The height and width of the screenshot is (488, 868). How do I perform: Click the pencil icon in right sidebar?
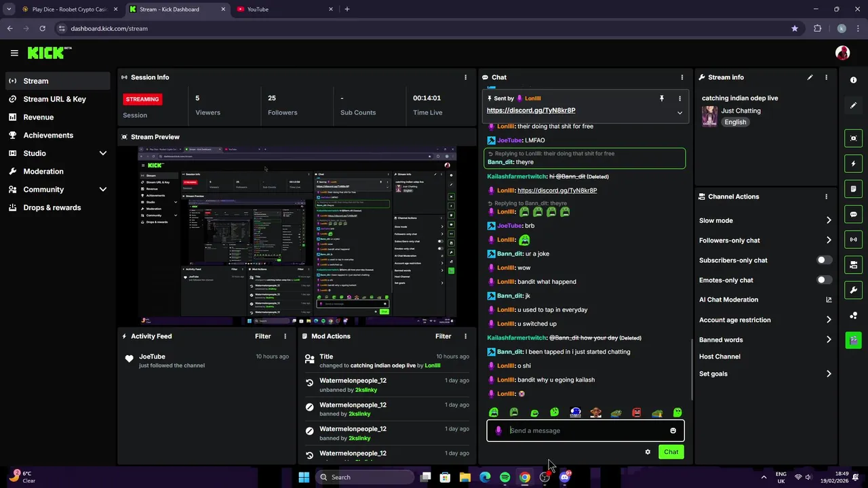(x=853, y=106)
